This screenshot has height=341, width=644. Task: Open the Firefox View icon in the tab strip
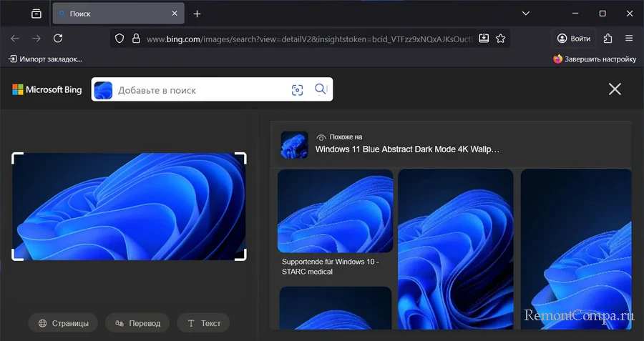click(36, 14)
